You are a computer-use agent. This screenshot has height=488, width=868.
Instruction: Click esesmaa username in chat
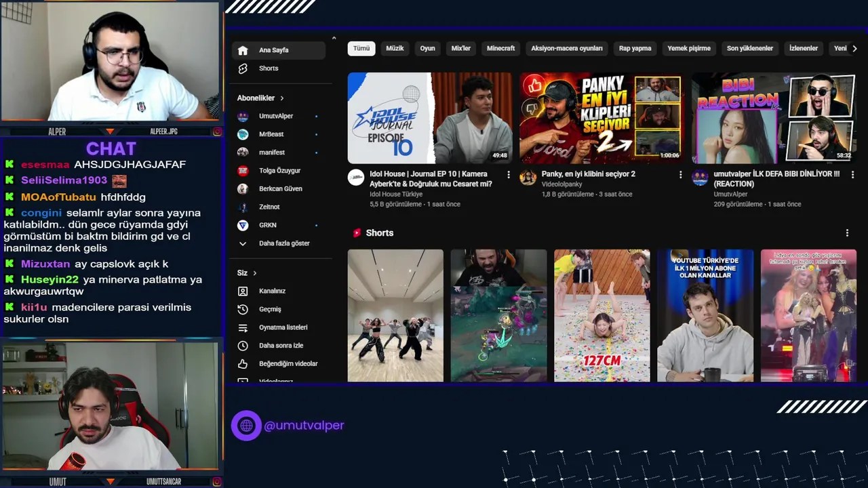(45, 165)
